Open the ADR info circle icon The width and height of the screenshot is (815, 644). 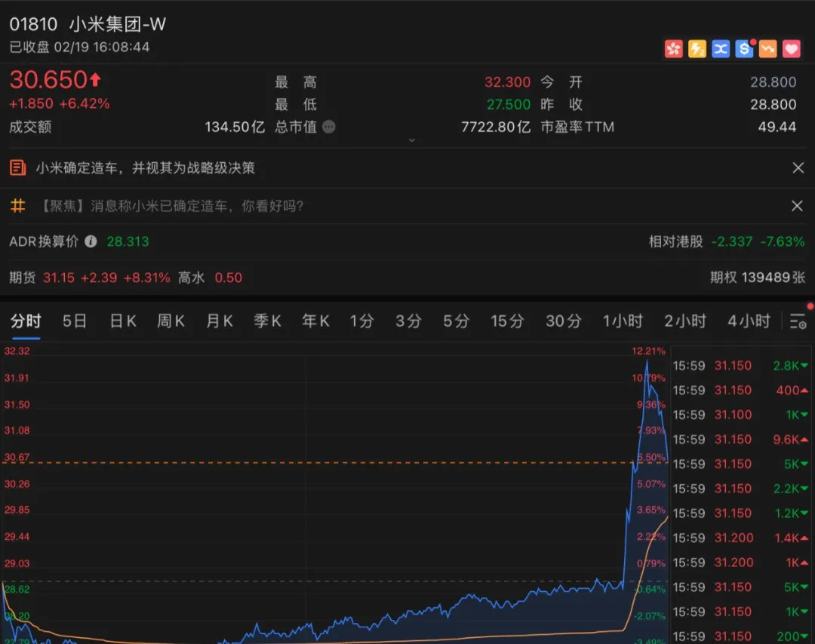(91, 241)
